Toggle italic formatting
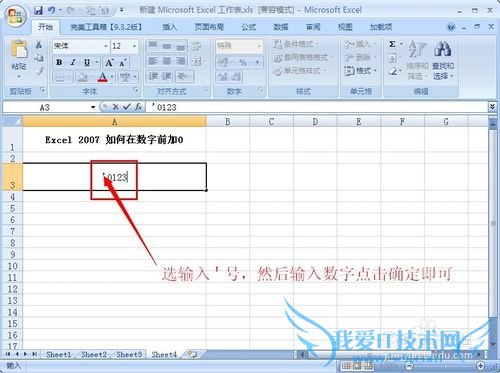500x373 pixels. pyautogui.click(x=73, y=62)
